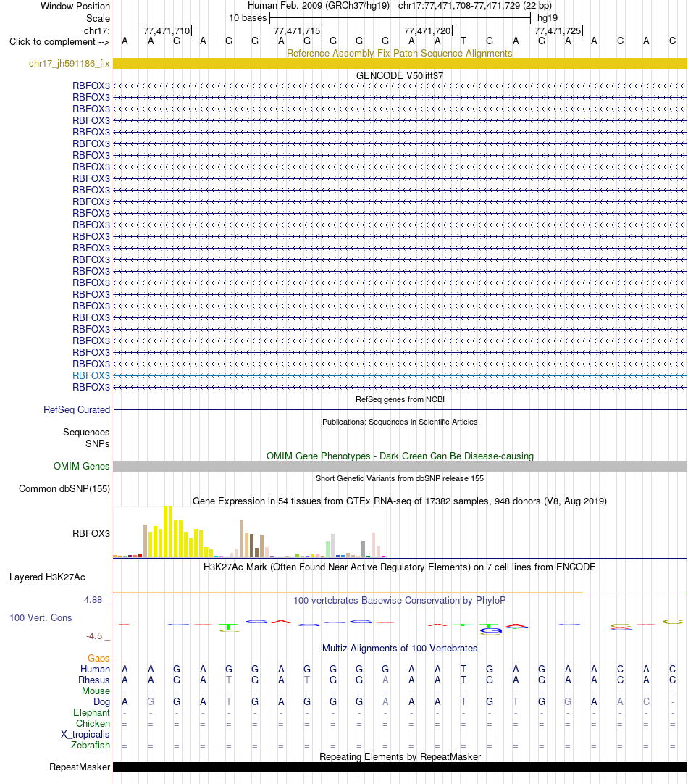Click the '10 bases' scale label
The height and width of the screenshot is (784, 688).
(x=248, y=18)
